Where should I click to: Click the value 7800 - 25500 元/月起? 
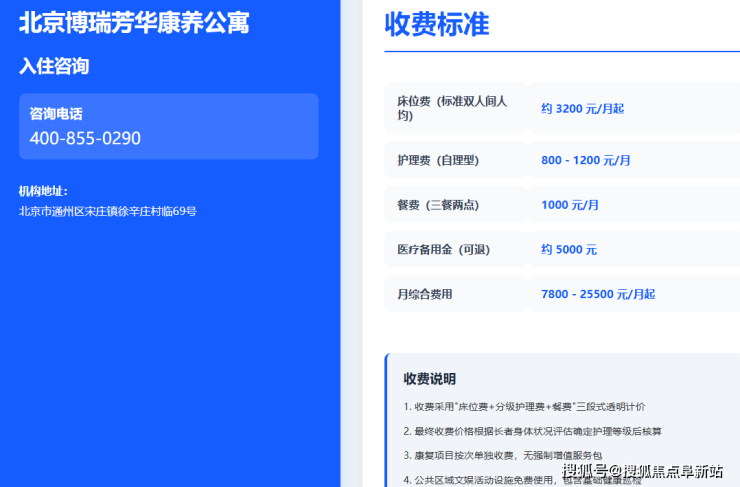tap(598, 294)
